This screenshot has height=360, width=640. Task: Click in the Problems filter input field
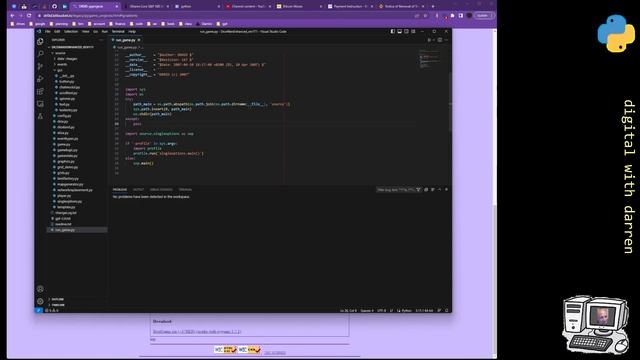click(395, 189)
